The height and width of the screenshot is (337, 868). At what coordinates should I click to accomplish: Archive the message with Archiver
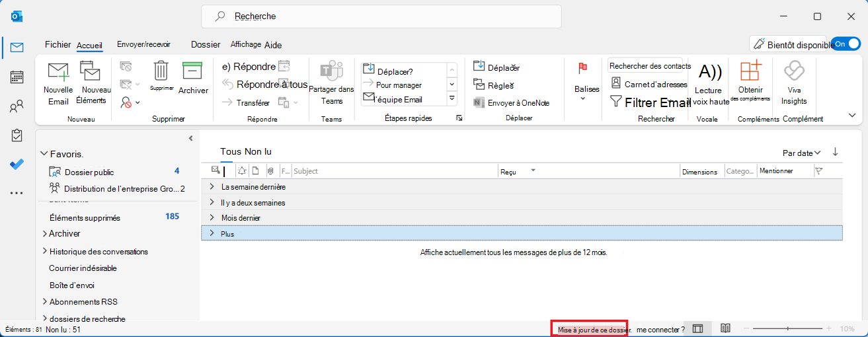click(x=193, y=77)
